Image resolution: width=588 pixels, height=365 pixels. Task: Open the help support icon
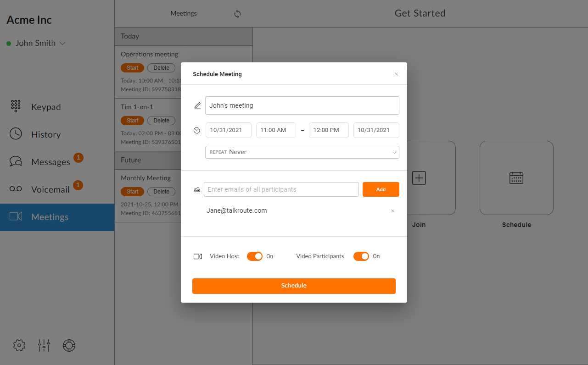coord(69,345)
